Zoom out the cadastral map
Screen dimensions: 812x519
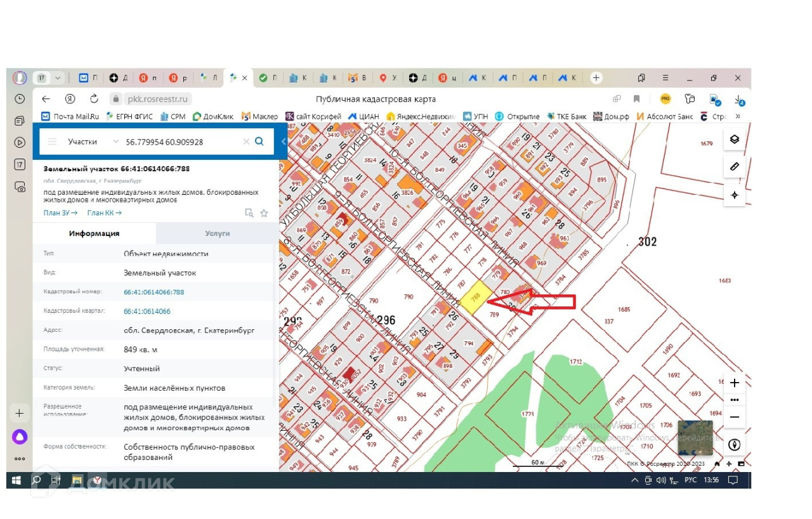tap(735, 417)
